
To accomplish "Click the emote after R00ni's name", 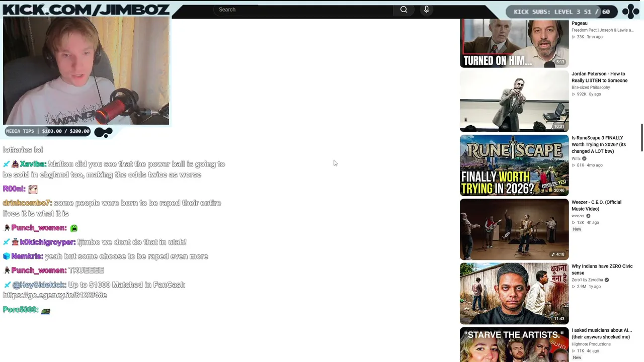I will (x=33, y=189).
